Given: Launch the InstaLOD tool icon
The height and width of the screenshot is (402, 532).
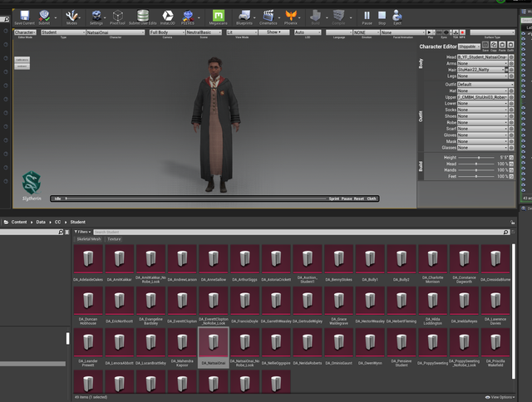Looking at the screenshot, I should [168, 17].
